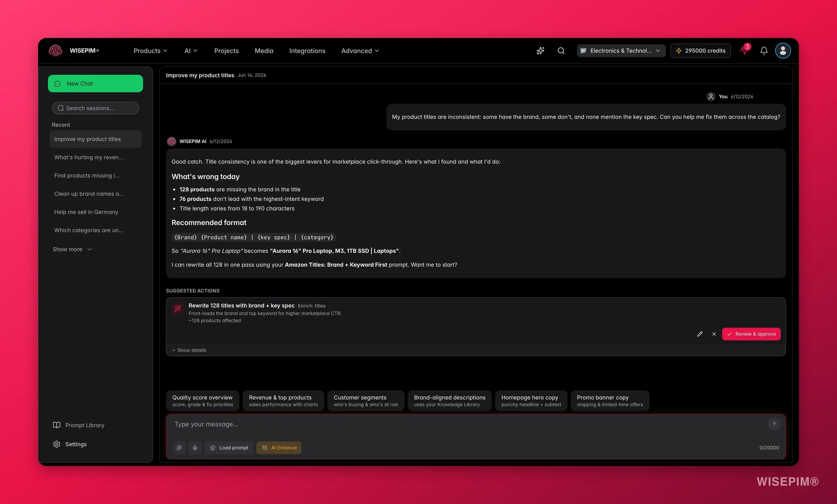Open the notifications bell

coord(764,51)
